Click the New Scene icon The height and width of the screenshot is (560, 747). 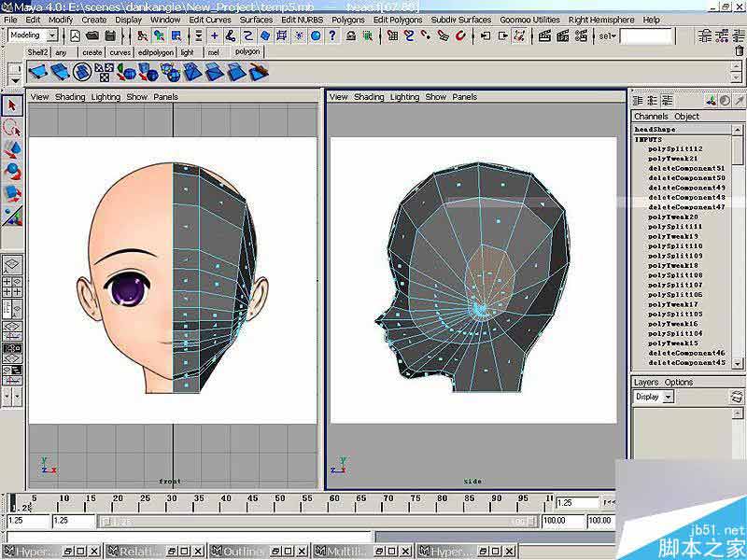(x=75, y=35)
